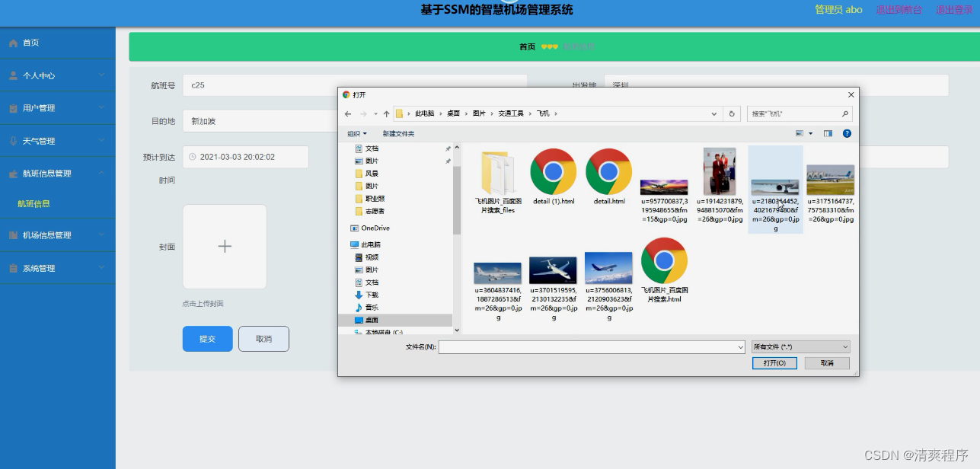Image resolution: width=980 pixels, height=469 pixels.
Task: Click the 预计到达 datetime field
Action: click(246, 157)
